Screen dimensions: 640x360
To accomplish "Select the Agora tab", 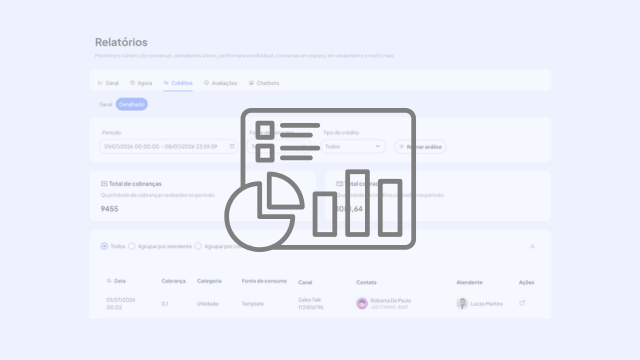I will click(x=141, y=83).
